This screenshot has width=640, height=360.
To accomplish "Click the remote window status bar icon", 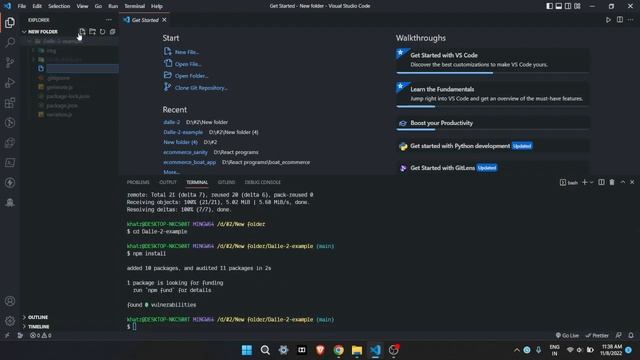I will [7, 336].
